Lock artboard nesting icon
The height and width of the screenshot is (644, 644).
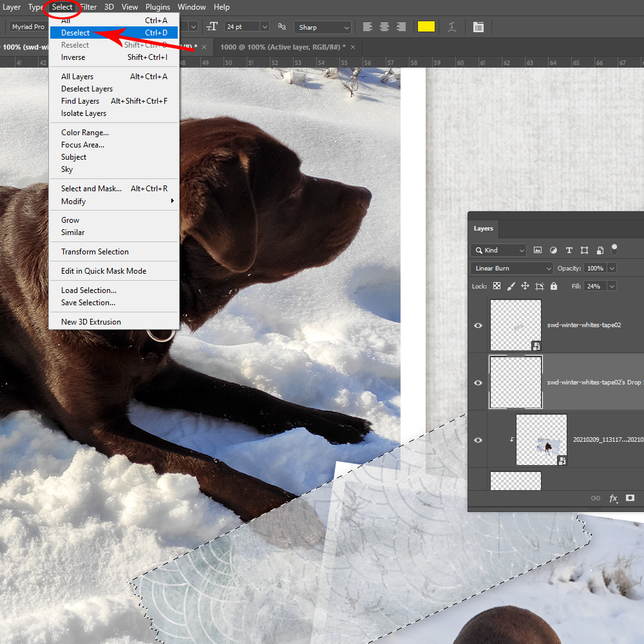tap(540, 287)
